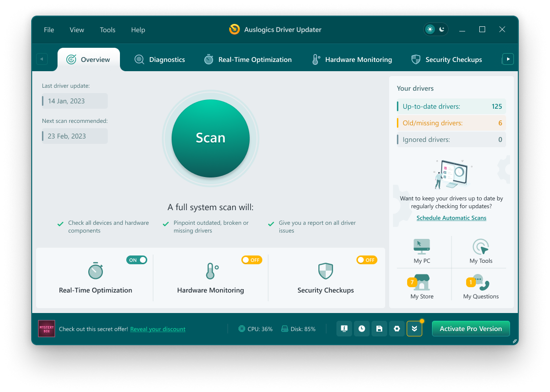550x392 pixels.
Task: Expand the highlighted double-chevron menu
Action: click(414, 329)
